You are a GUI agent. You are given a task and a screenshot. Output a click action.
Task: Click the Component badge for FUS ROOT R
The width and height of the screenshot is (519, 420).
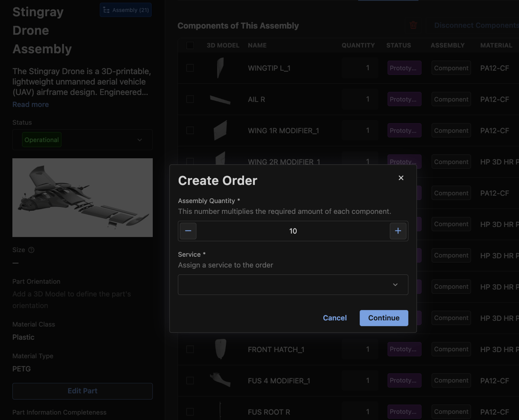pyautogui.click(x=451, y=412)
